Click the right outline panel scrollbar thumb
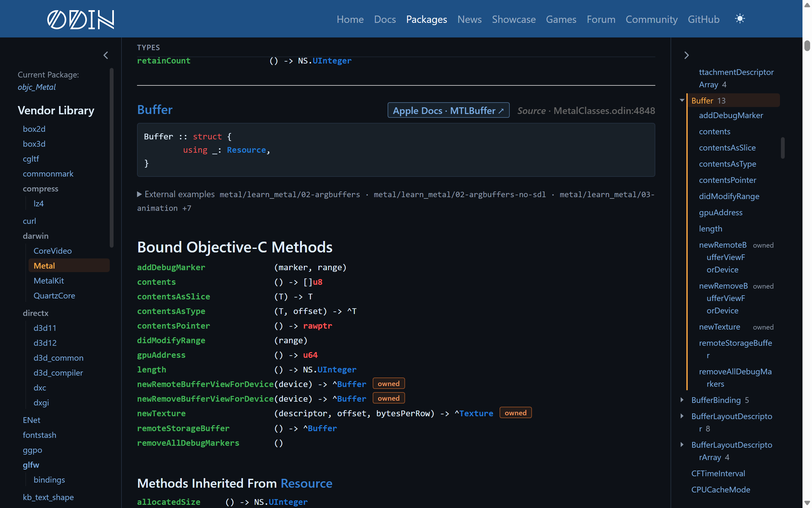Viewport: 812px width, 508px height. coord(783,148)
